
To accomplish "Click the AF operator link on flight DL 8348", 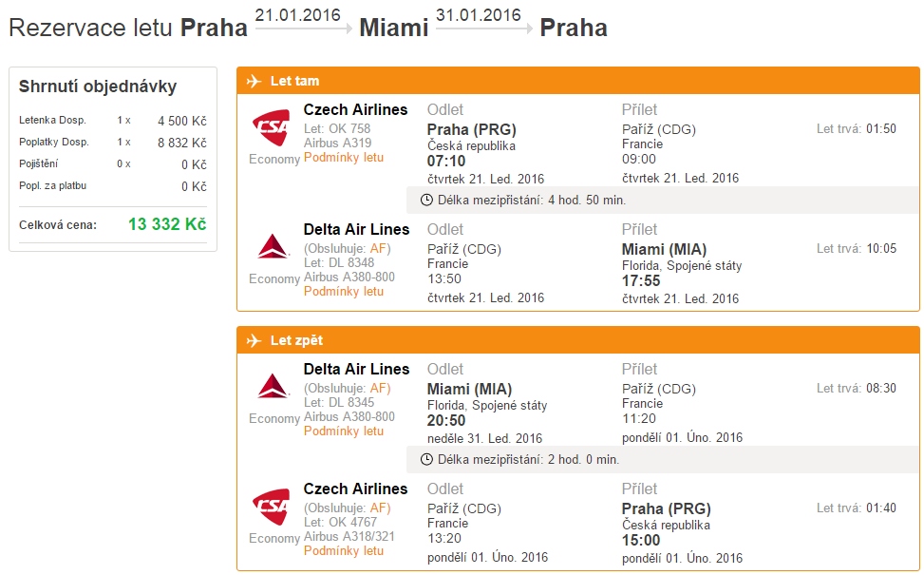I will pyautogui.click(x=378, y=249).
